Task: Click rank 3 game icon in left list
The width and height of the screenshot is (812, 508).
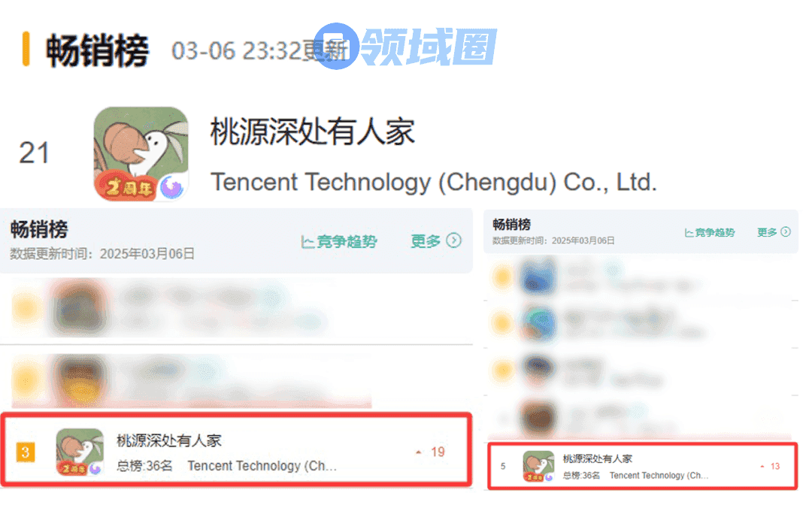Action: 80,452
